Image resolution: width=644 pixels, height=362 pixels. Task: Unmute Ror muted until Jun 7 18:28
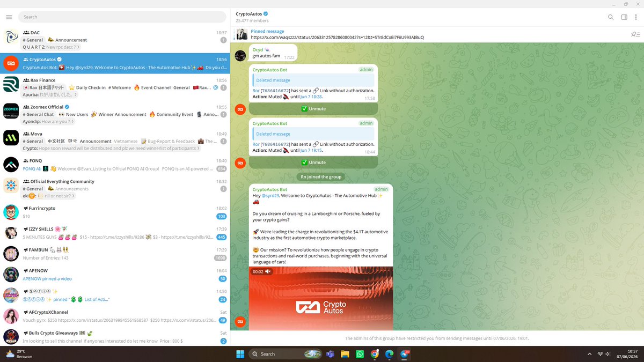[313, 108]
